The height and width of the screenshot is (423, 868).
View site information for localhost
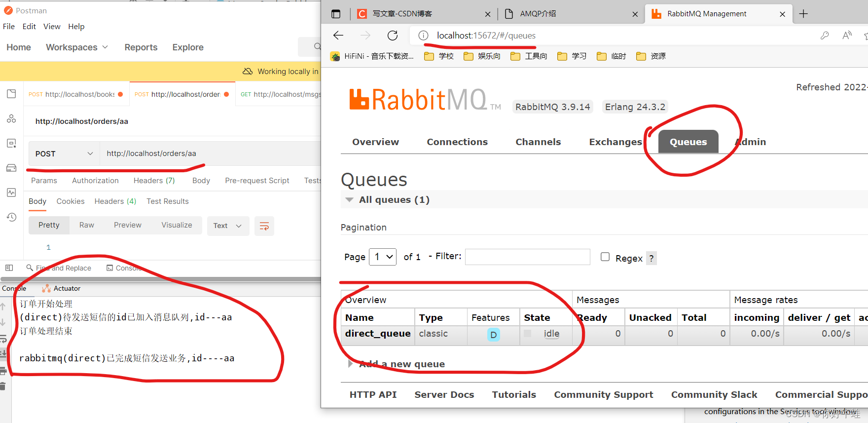coord(423,36)
